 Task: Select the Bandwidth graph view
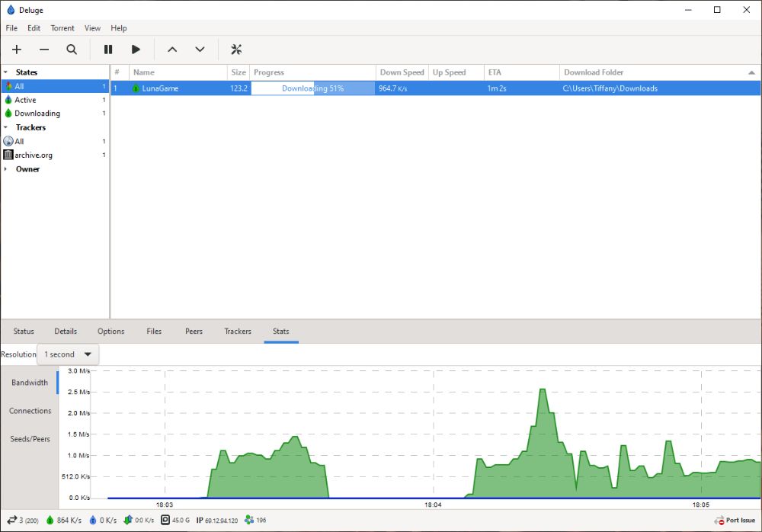click(x=30, y=383)
